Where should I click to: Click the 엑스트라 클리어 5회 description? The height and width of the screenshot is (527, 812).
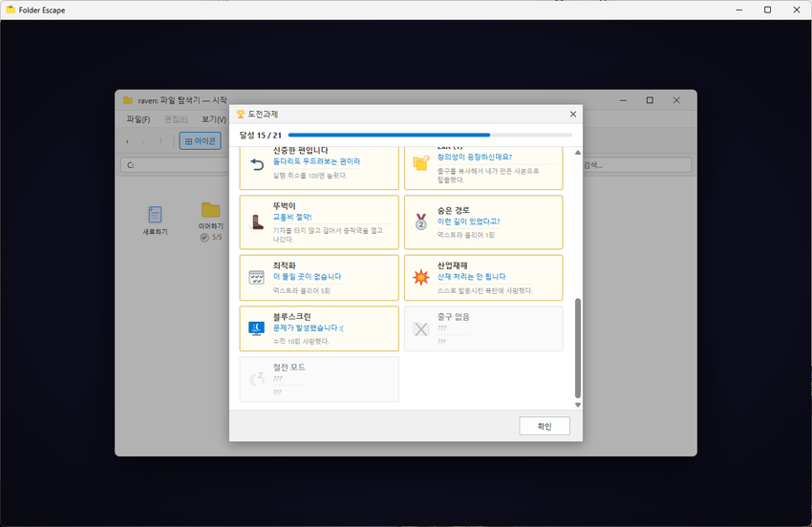coord(301,290)
